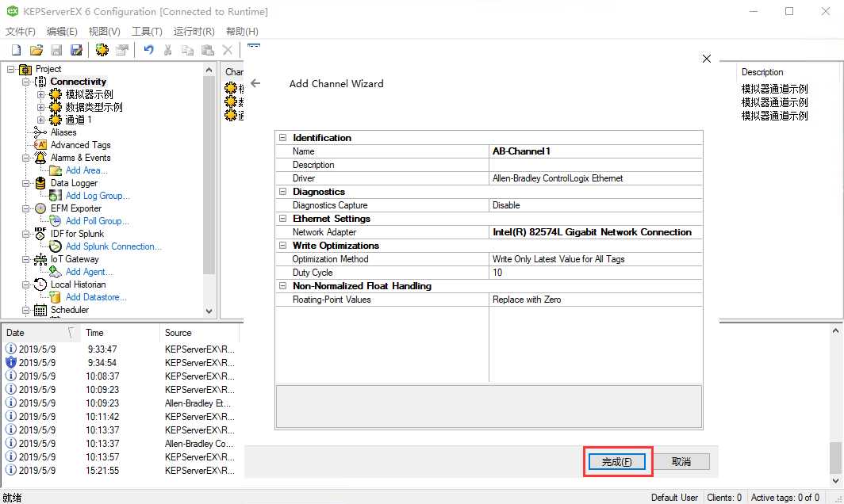Click the Aliases icon in tree
The width and height of the screenshot is (844, 504).
pos(40,132)
